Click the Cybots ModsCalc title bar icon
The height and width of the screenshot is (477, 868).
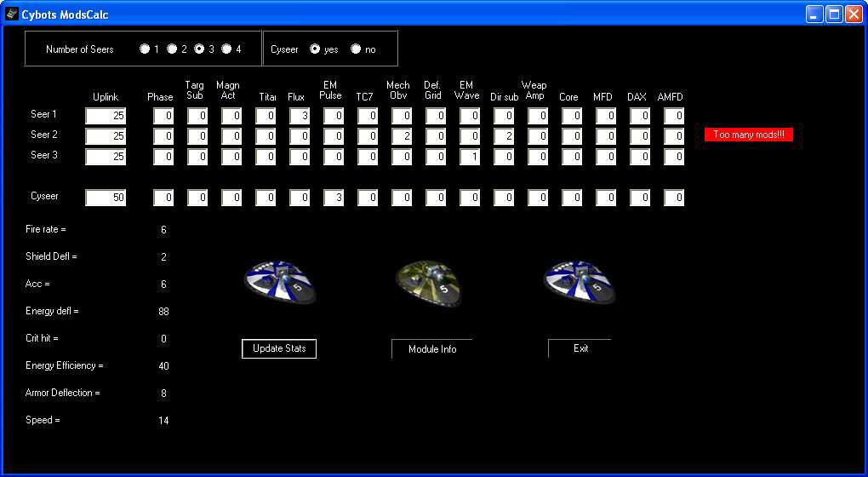coord(12,14)
